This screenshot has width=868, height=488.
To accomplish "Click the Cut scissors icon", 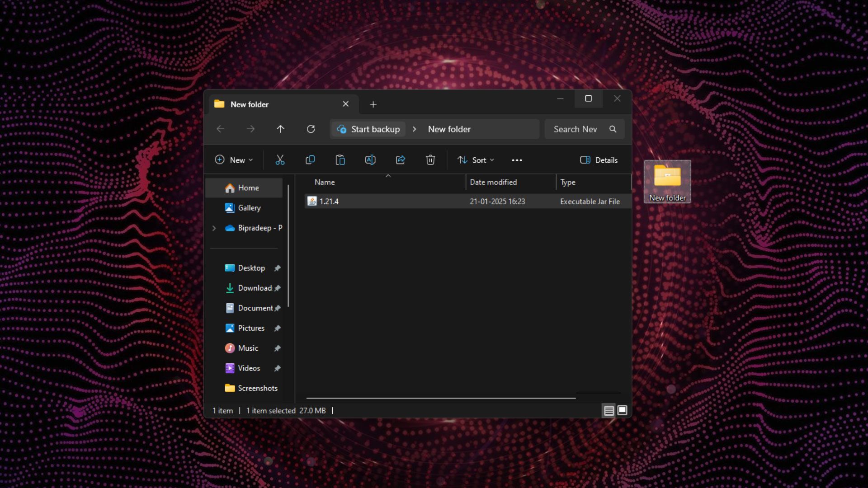I will (x=280, y=160).
